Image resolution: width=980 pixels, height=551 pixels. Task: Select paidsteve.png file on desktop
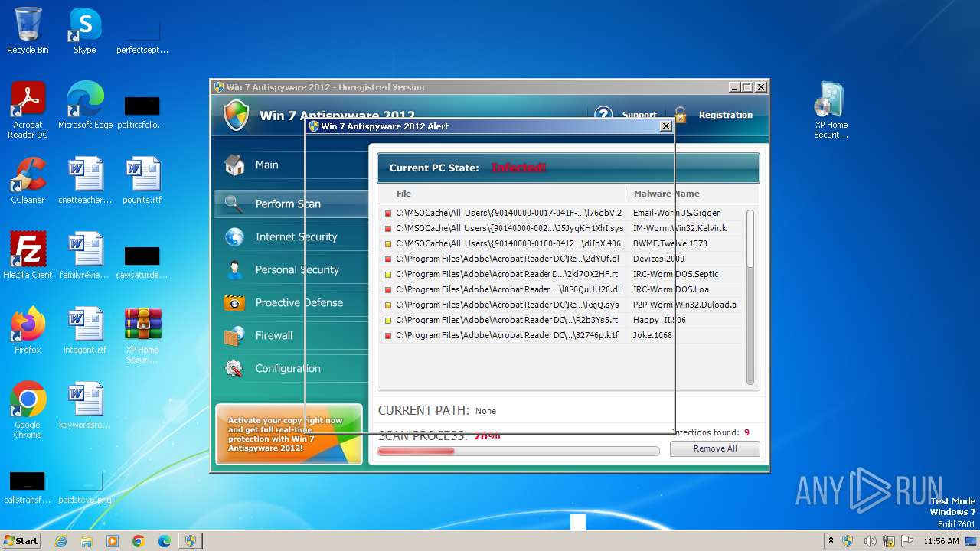coord(85,488)
